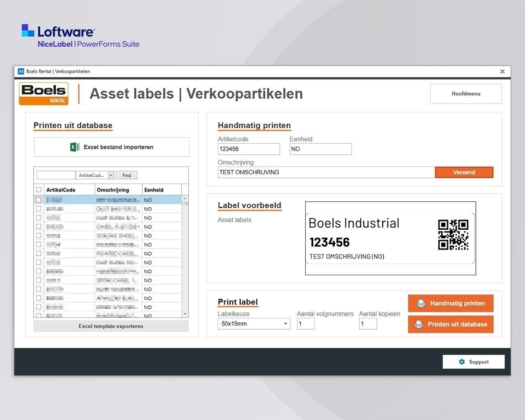Open the Hoofdmenu
Viewport: 525px width, 420px height.
click(x=466, y=94)
